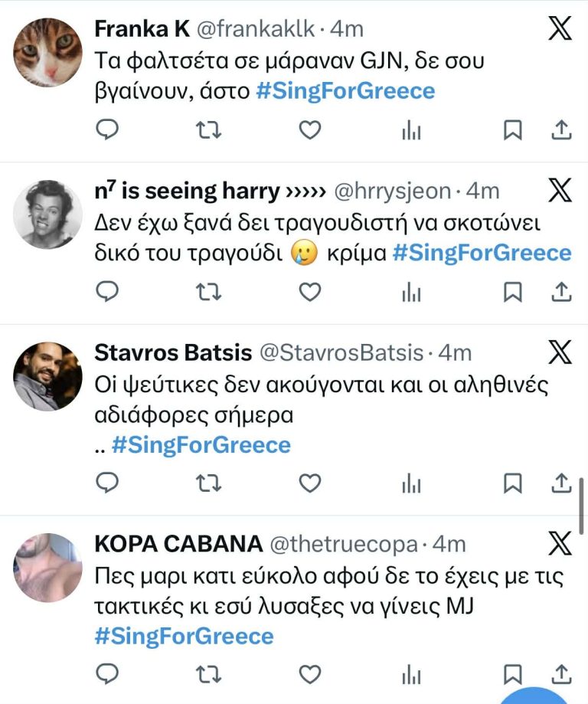Repost the Franka K tweet
588x704 pixels.
click(x=208, y=131)
